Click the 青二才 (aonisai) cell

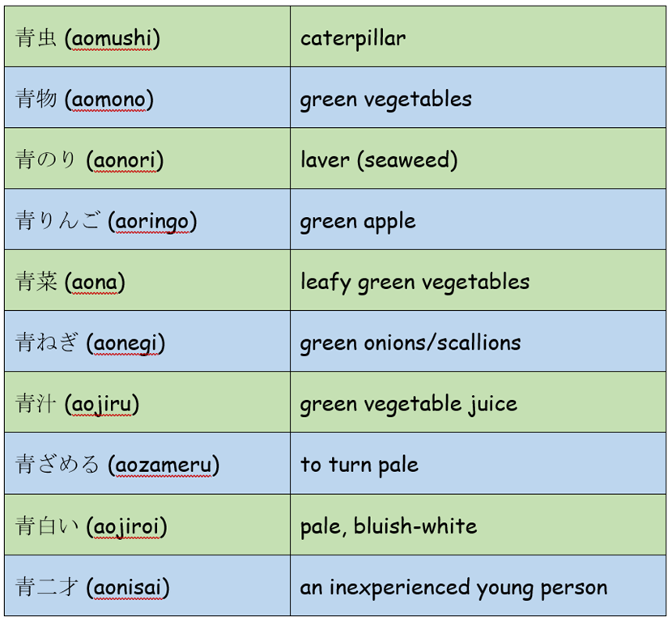tap(147, 585)
